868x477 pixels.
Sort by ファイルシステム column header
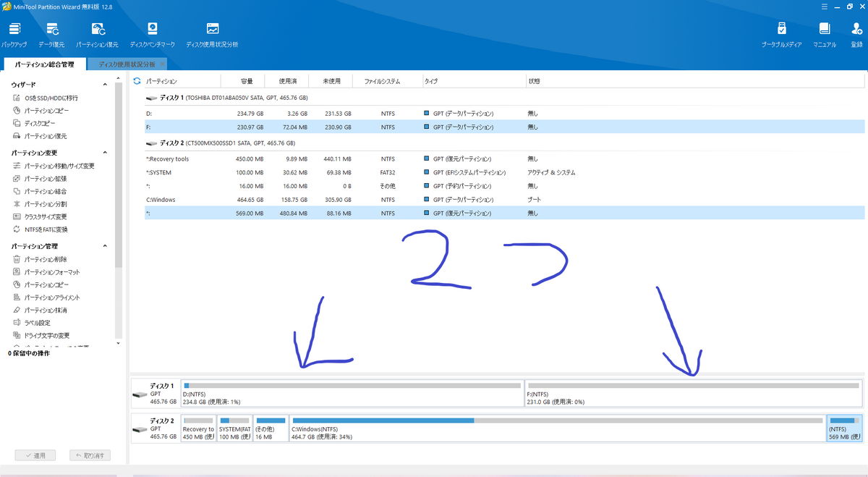(388, 81)
